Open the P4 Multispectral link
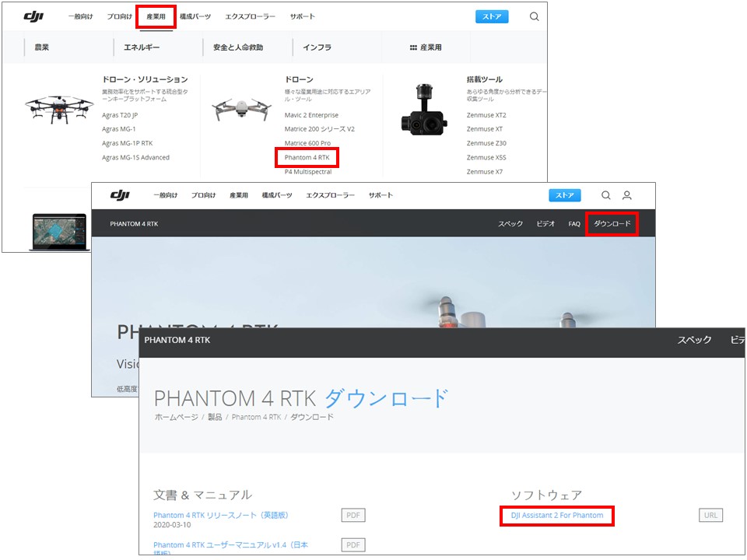The height and width of the screenshot is (560, 747). tap(308, 172)
